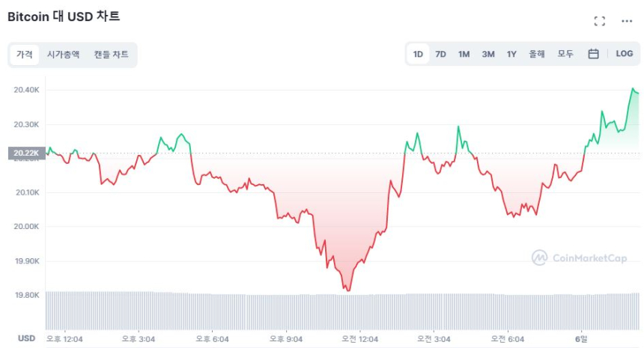Click the fullscreen expand icon
Screen dimensions: 644x348
pos(599,21)
